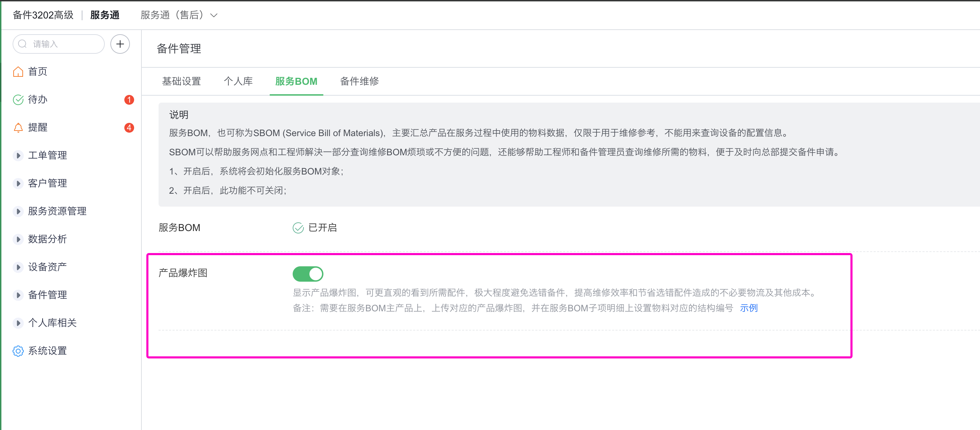Turn off the 产品爆炸图 switch

(308, 274)
